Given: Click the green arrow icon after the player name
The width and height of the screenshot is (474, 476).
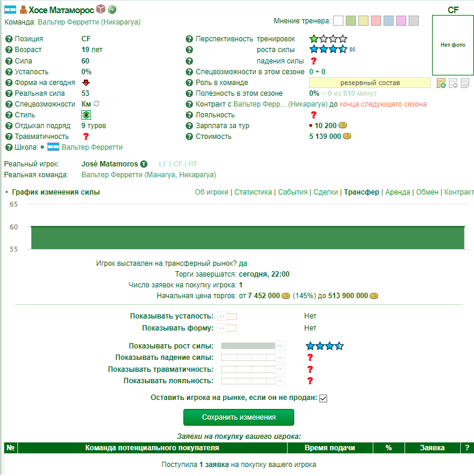Looking at the screenshot, I should [x=112, y=10].
